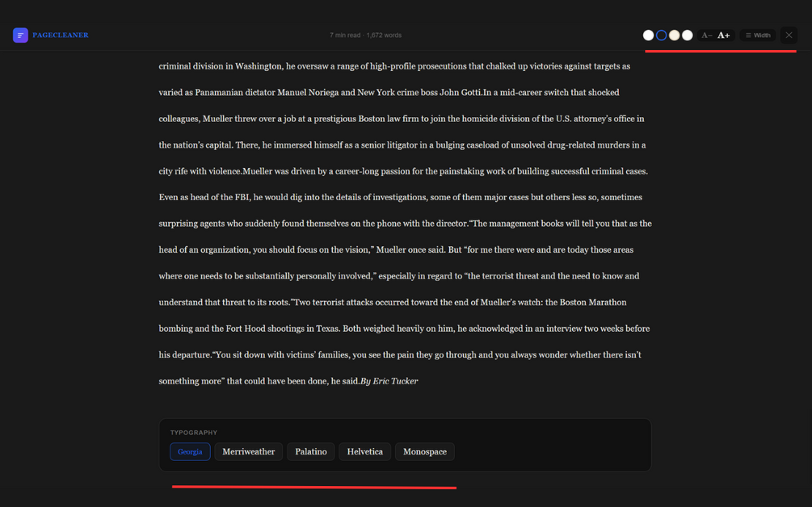
Task: Select the dark theme swatch with blue ring
Action: click(x=661, y=36)
